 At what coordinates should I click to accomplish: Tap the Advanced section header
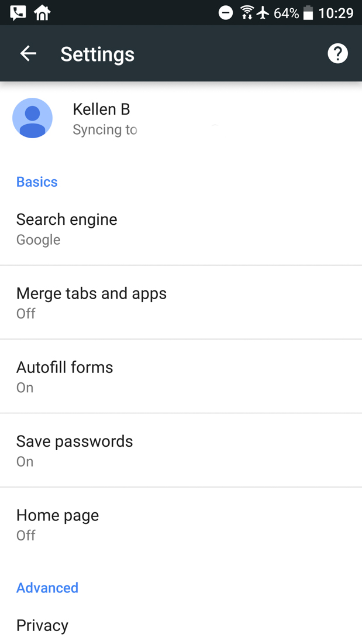[x=47, y=588]
